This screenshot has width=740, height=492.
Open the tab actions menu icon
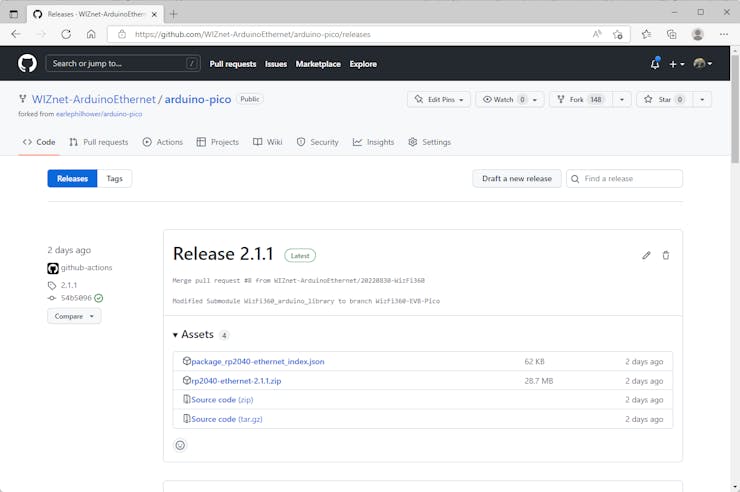(14, 14)
